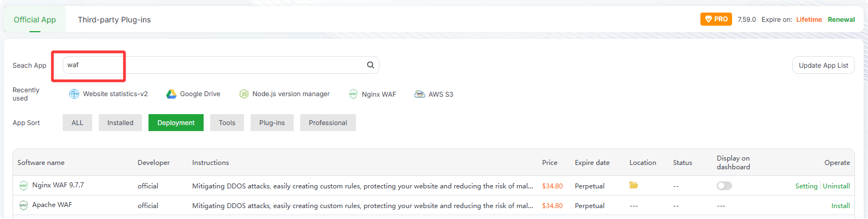Filter apps by Professional category
868x219 pixels.
tap(328, 123)
